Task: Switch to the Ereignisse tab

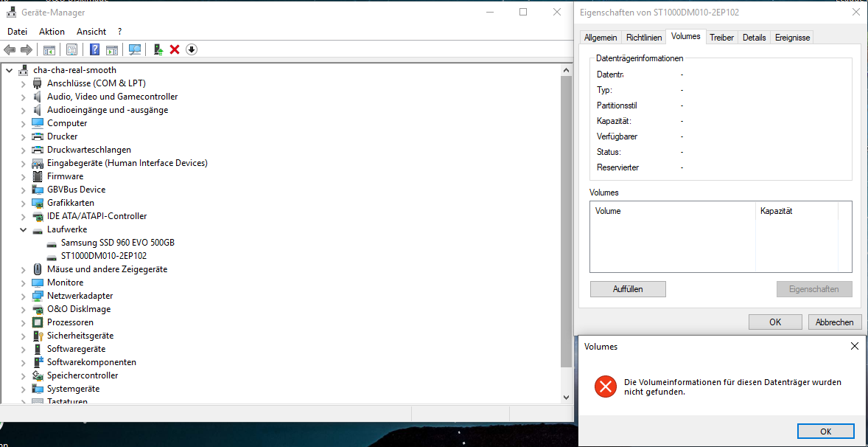Action: coord(792,37)
